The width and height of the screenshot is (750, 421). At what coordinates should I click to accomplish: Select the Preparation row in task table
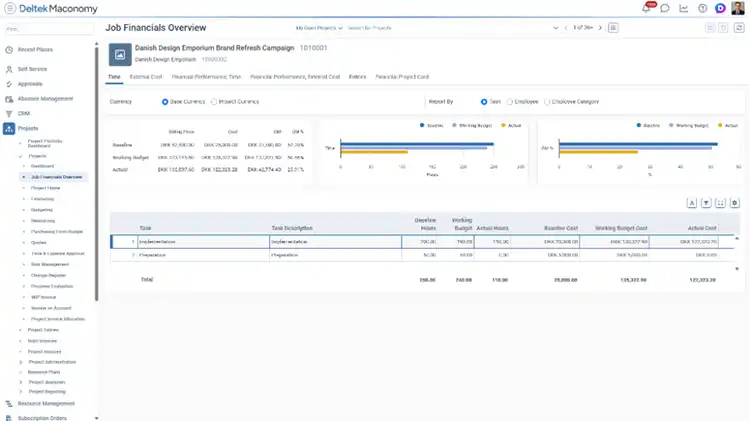click(422, 255)
